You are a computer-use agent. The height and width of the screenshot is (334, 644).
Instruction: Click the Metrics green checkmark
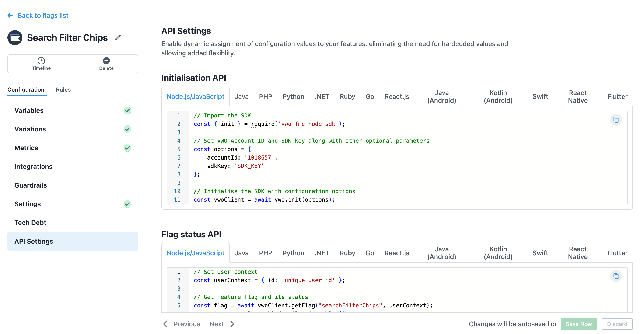[x=127, y=148]
